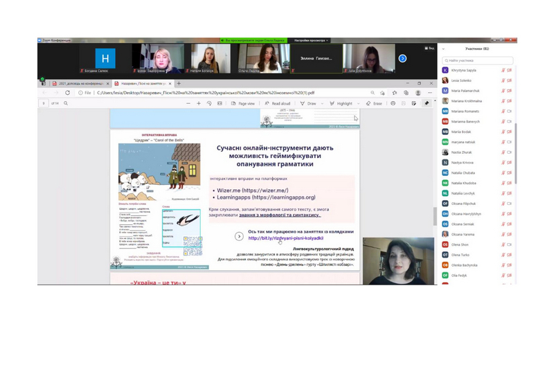Click the Zoom screen-sharing green banner
This screenshot has height=392, width=554.
coord(253,41)
